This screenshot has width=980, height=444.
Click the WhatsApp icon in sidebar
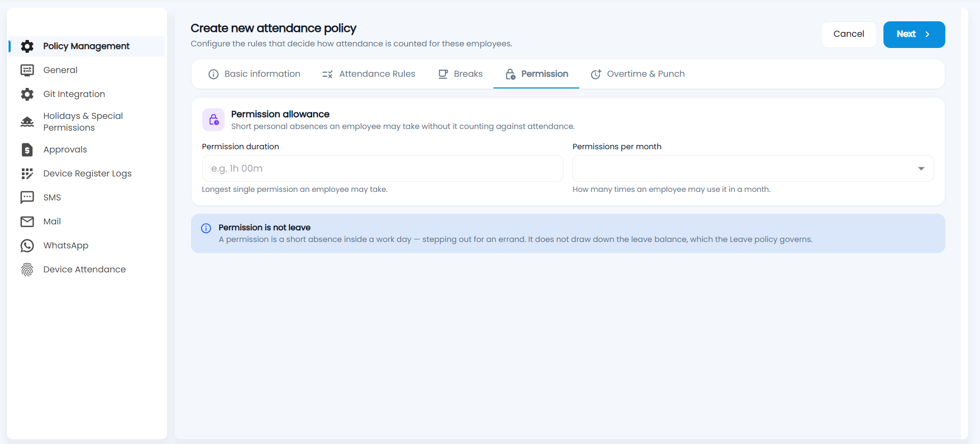click(27, 246)
